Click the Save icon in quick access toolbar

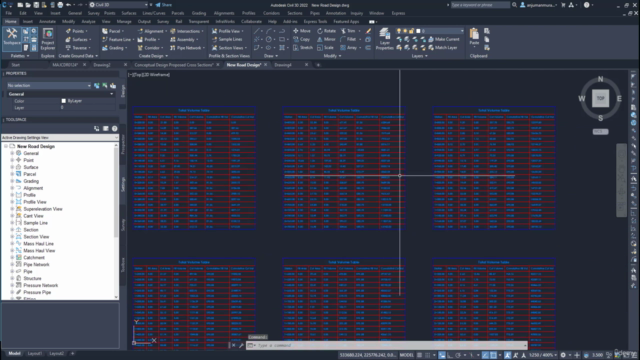pos(36,5)
